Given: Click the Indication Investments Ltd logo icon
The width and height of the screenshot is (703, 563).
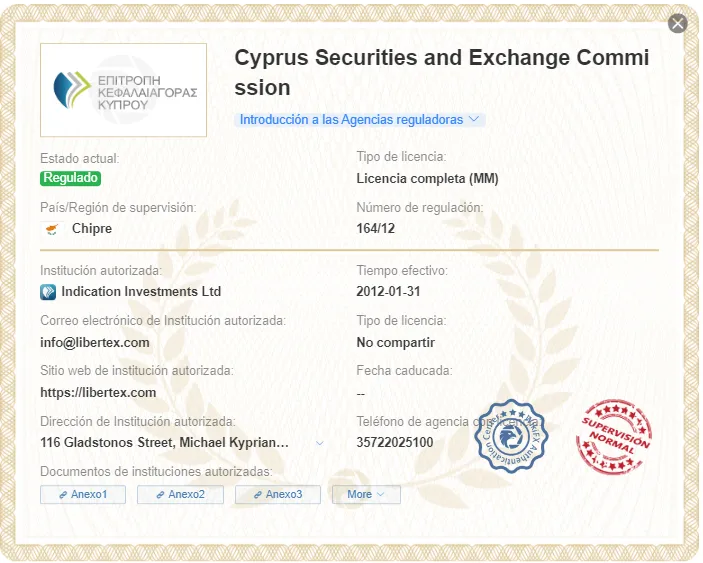Looking at the screenshot, I should tap(48, 292).
